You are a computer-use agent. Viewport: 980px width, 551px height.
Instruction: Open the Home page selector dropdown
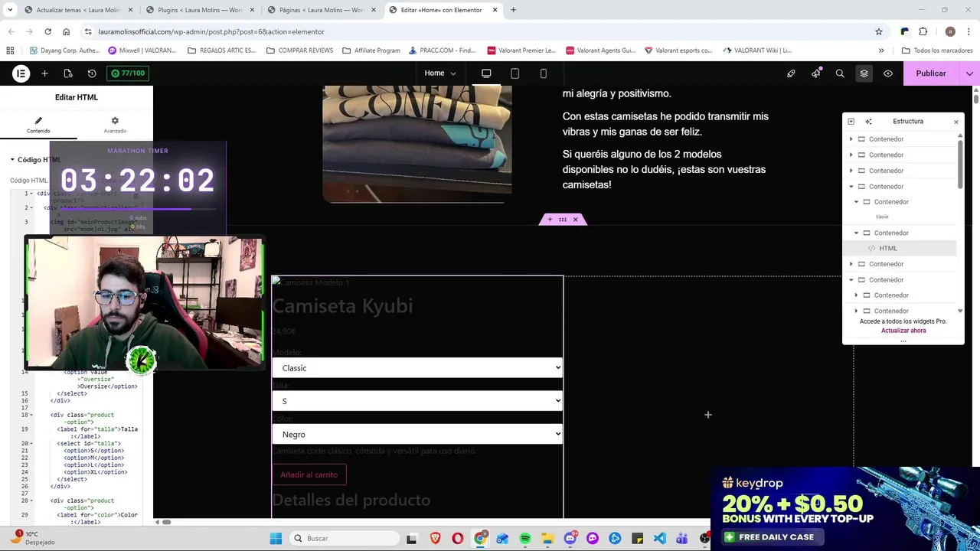tap(440, 73)
